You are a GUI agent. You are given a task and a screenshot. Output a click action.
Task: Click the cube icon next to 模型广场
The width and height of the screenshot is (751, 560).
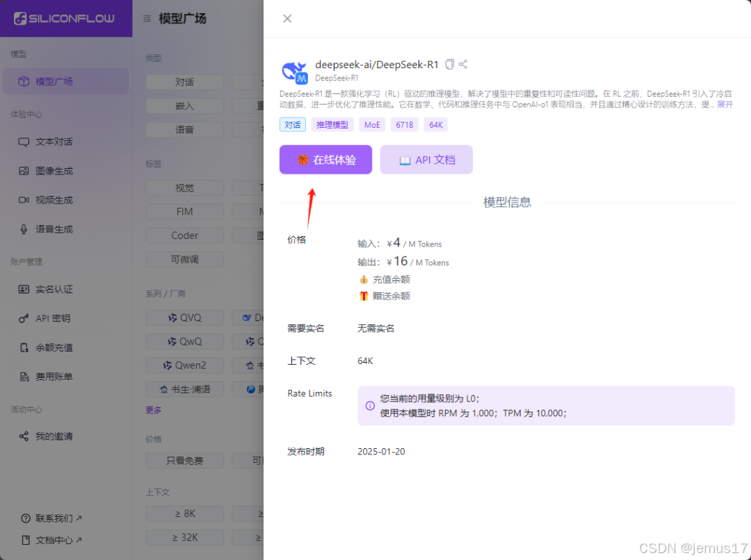pyautogui.click(x=24, y=81)
